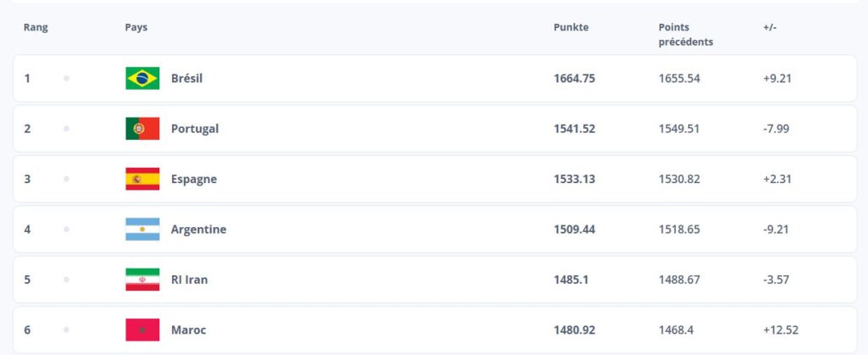Click the Morocco flag icon

(x=142, y=330)
